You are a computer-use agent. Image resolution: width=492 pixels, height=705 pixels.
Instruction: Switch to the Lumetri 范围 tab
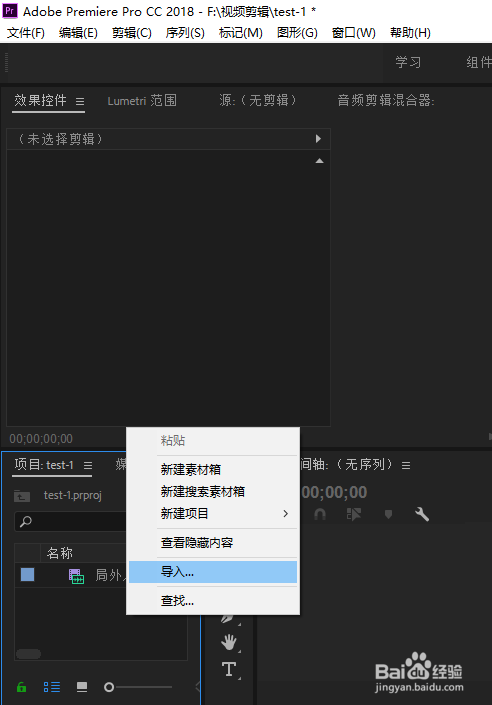(x=142, y=100)
